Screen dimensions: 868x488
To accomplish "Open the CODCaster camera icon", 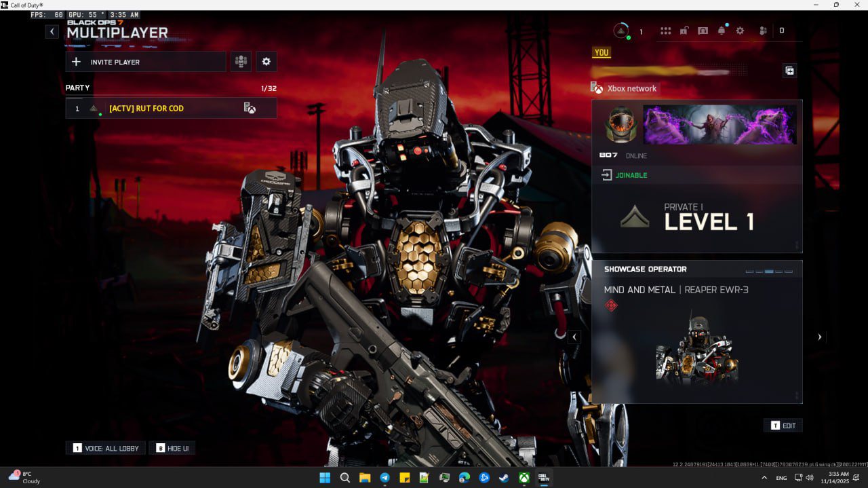I will (703, 31).
